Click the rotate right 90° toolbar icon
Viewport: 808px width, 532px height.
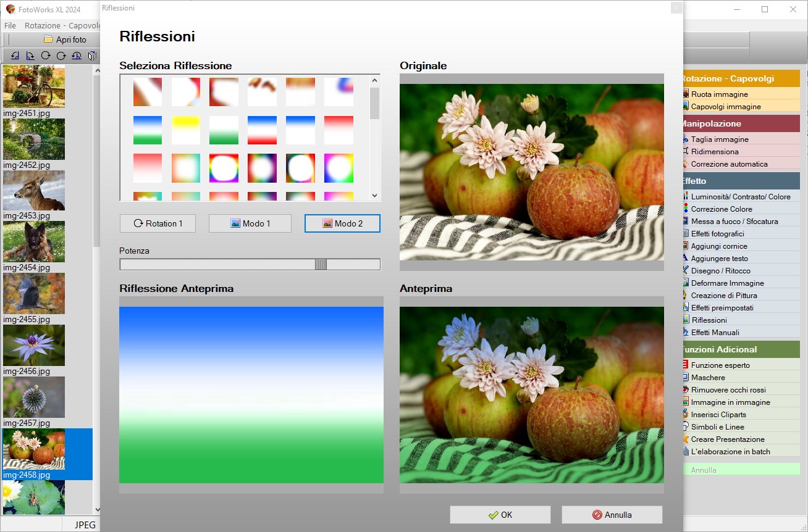[x=30, y=56]
